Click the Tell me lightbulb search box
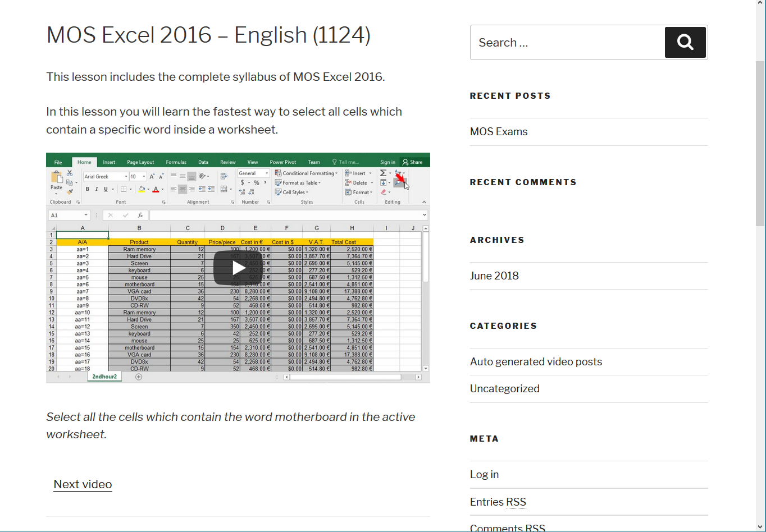The image size is (766, 532). pos(345,162)
